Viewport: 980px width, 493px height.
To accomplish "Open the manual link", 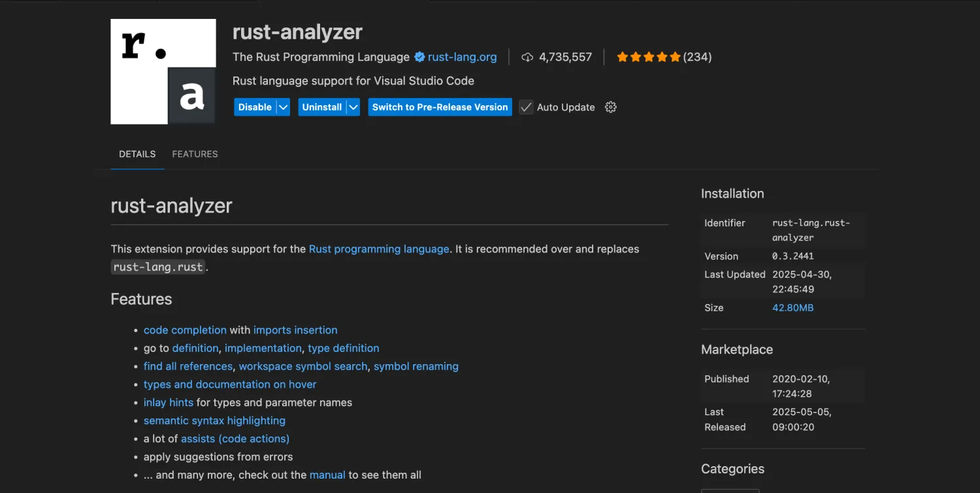I will pyautogui.click(x=327, y=475).
